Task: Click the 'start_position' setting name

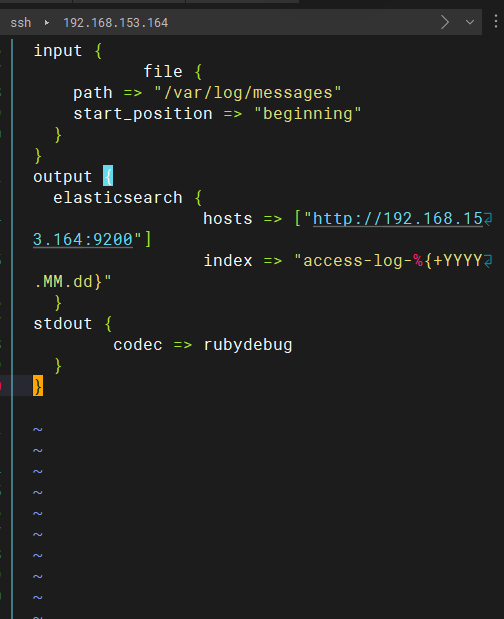Action: (x=143, y=114)
